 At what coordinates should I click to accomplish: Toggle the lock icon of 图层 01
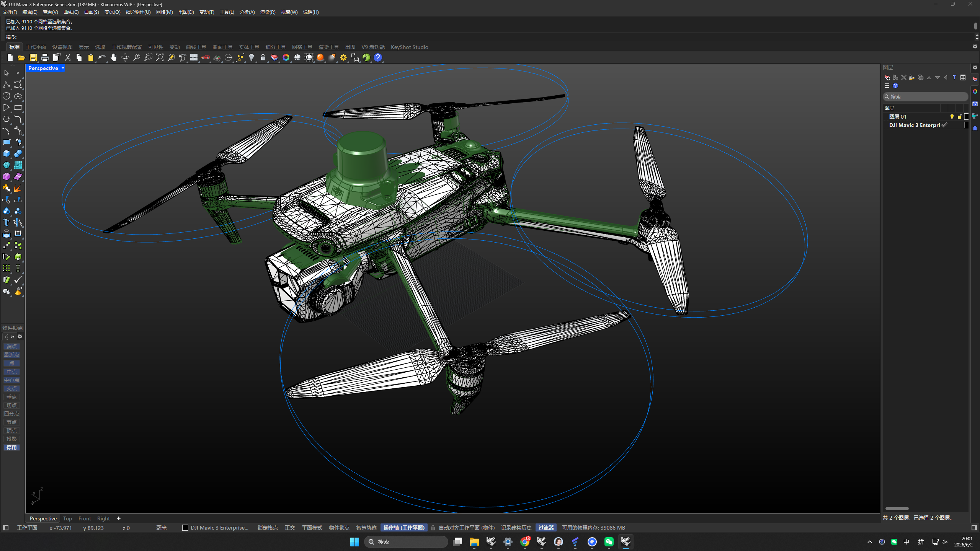pyautogui.click(x=959, y=117)
